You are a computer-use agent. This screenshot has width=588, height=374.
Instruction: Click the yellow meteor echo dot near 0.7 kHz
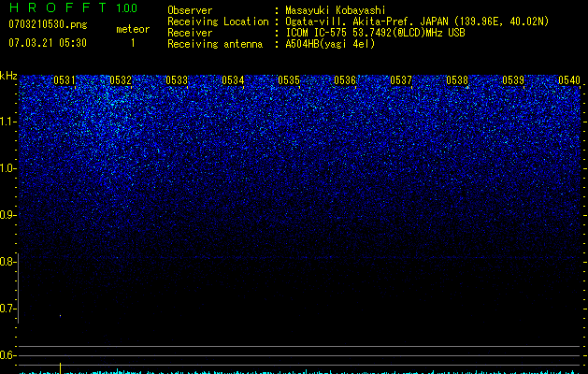[61, 316]
